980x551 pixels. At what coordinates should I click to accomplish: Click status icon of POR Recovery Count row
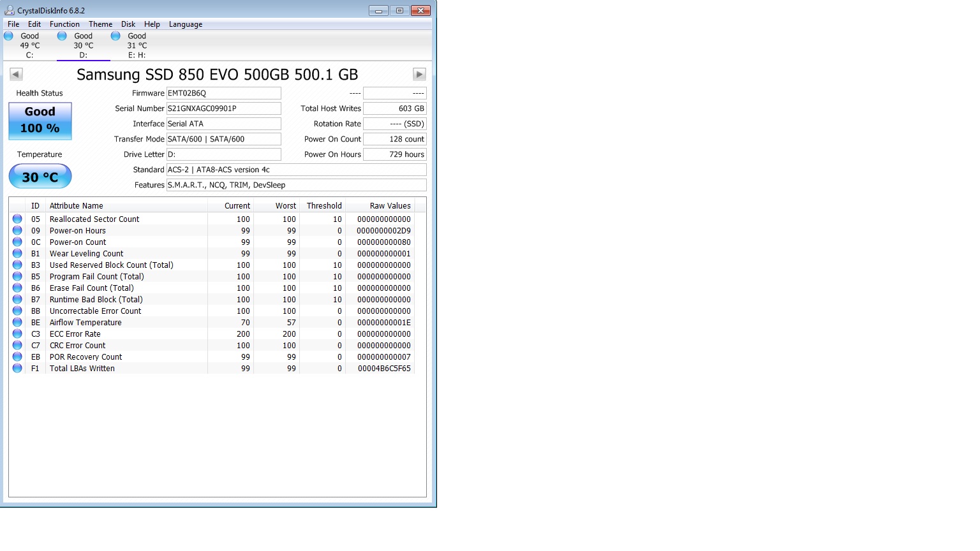click(x=17, y=356)
